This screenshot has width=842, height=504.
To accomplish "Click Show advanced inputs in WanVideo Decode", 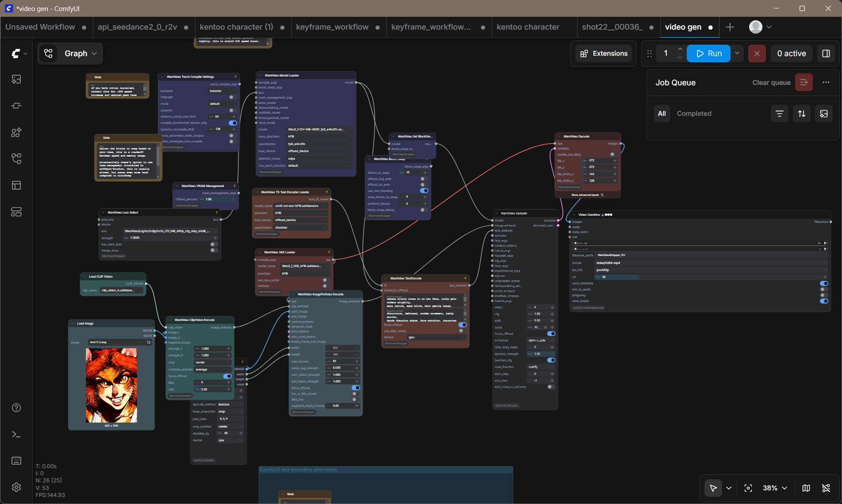I will tap(587, 195).
